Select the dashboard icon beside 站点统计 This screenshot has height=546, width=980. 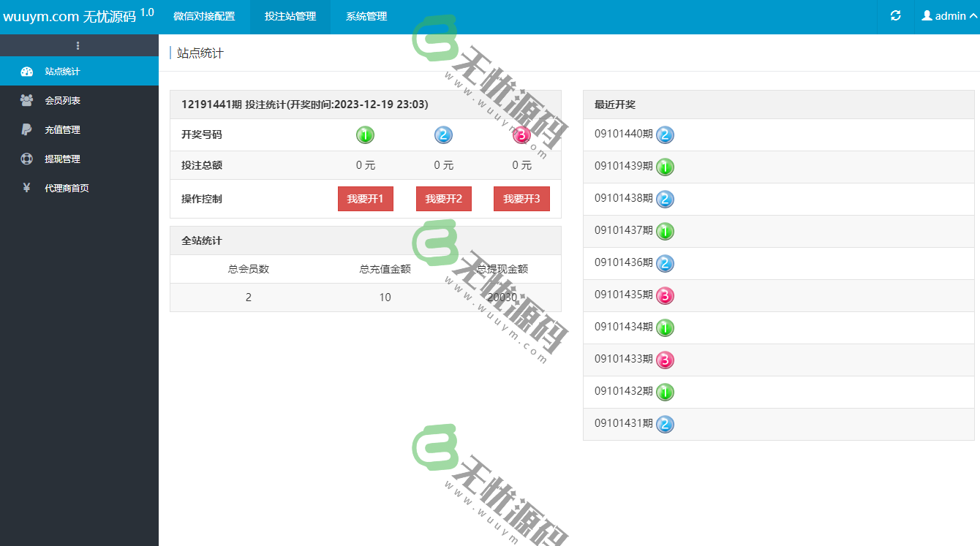coord(28,71)
